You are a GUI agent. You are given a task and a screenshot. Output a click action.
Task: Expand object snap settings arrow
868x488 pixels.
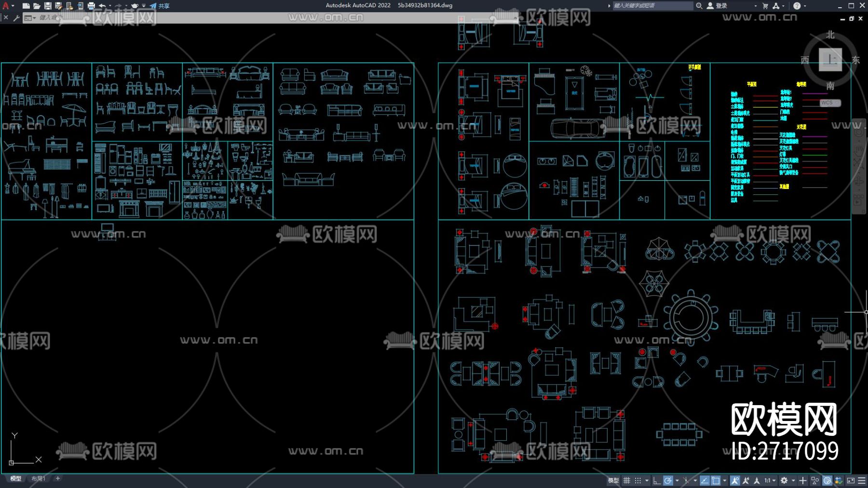725,480
